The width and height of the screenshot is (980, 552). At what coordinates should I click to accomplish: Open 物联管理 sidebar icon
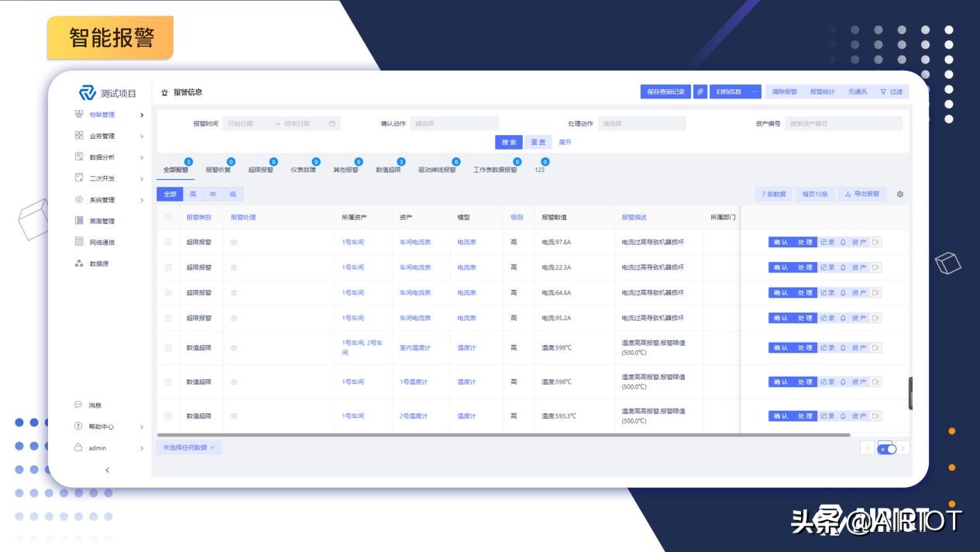pyautogui.click(x=79, y=115)
